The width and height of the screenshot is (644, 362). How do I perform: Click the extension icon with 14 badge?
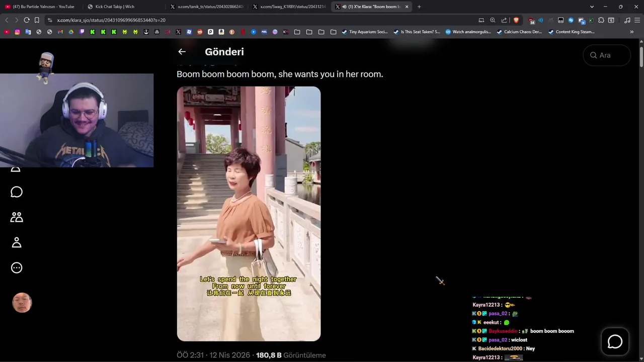click(531, 21)
